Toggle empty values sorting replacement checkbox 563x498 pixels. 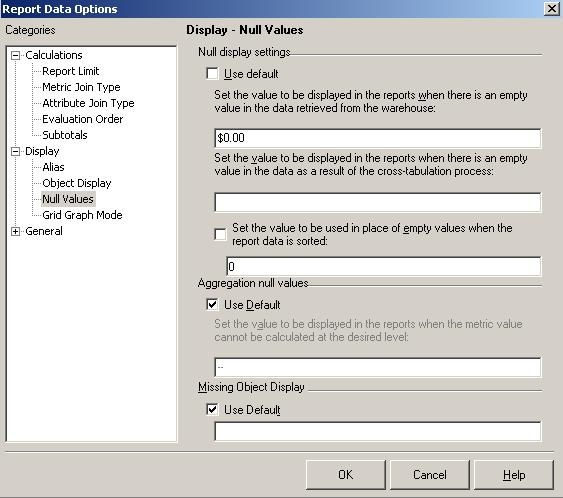pos(220,234)
